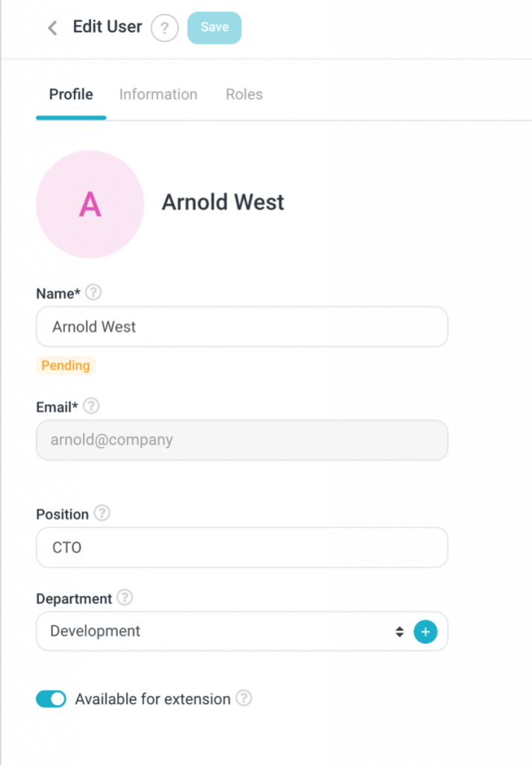
Task: Select the Profile tab
Action: pos(71,95)
